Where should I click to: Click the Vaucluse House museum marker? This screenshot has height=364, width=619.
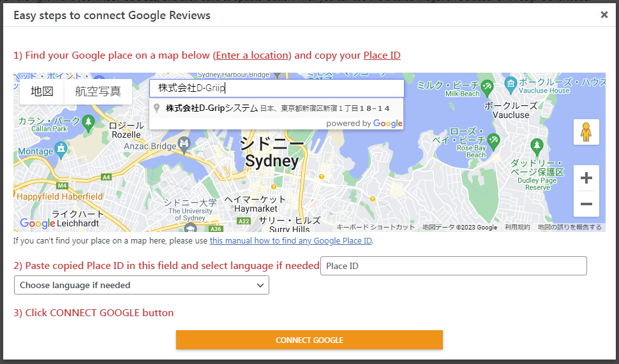pos(511,85)
